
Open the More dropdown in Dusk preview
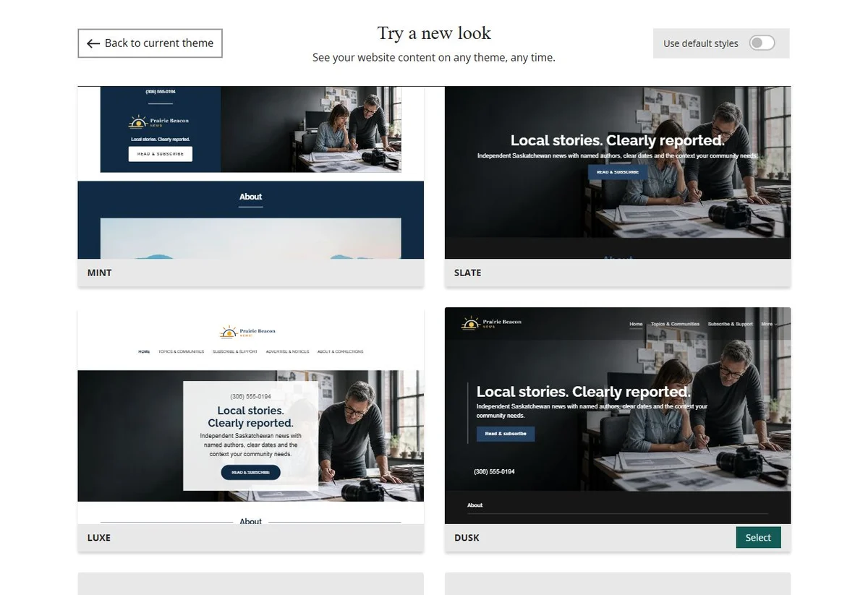[770, 324]
